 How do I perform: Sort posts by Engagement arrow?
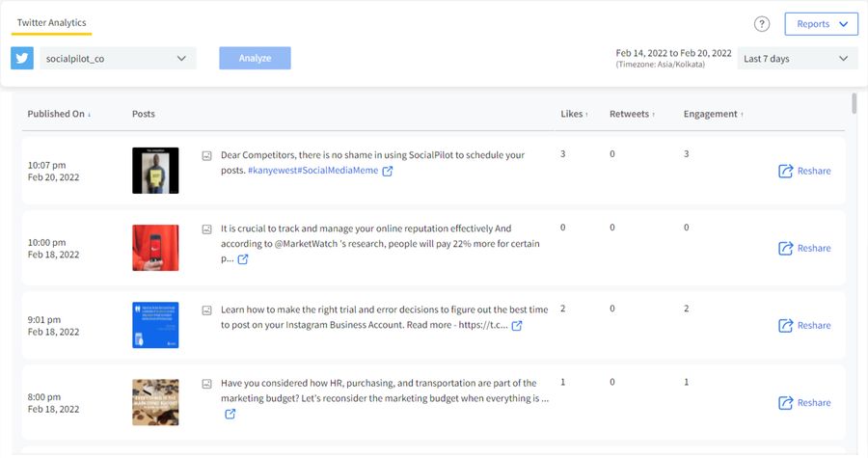tap(742, 115)
